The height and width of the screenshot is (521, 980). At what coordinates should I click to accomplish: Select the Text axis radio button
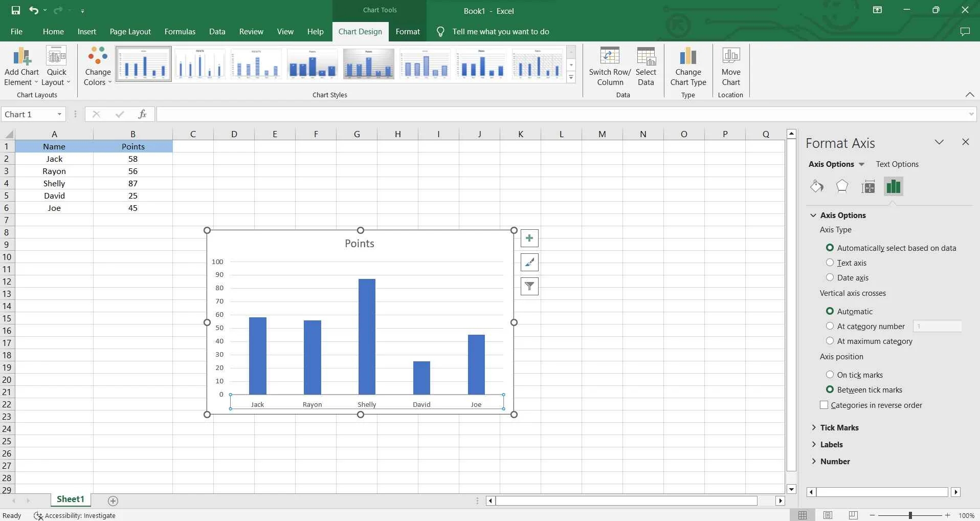tap(829, 263)
